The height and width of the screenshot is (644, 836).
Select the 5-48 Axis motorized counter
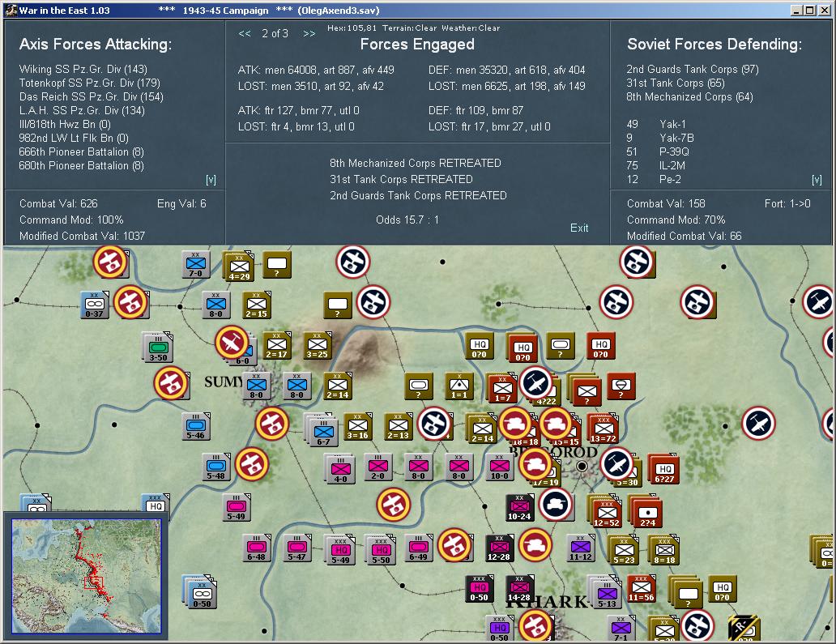pos(216,467)
